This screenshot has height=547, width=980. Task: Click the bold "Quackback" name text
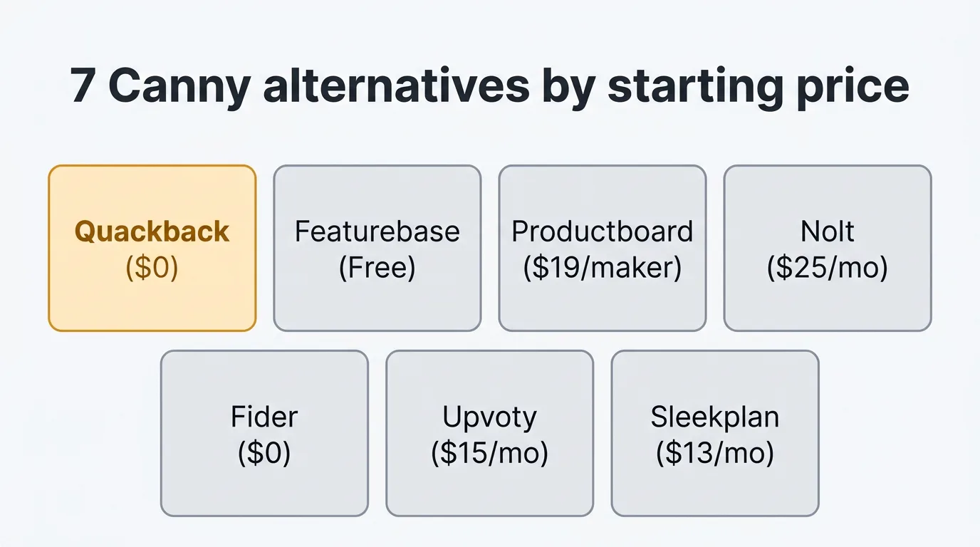click(152, 231)
